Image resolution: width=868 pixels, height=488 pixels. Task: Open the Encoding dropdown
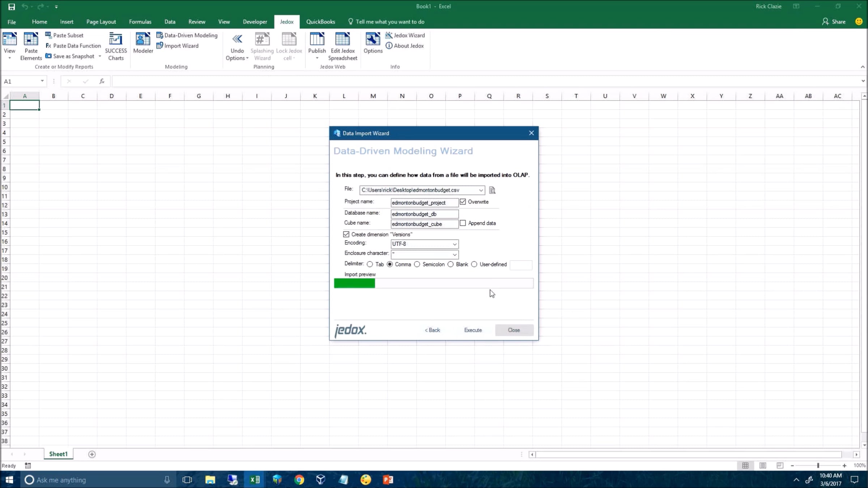[455, 244]
